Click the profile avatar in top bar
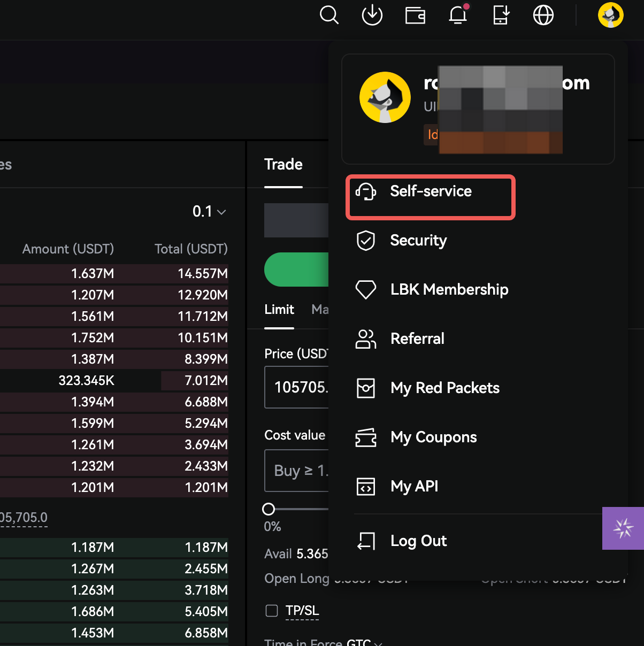644x646 pixels. tap(610, 15)
